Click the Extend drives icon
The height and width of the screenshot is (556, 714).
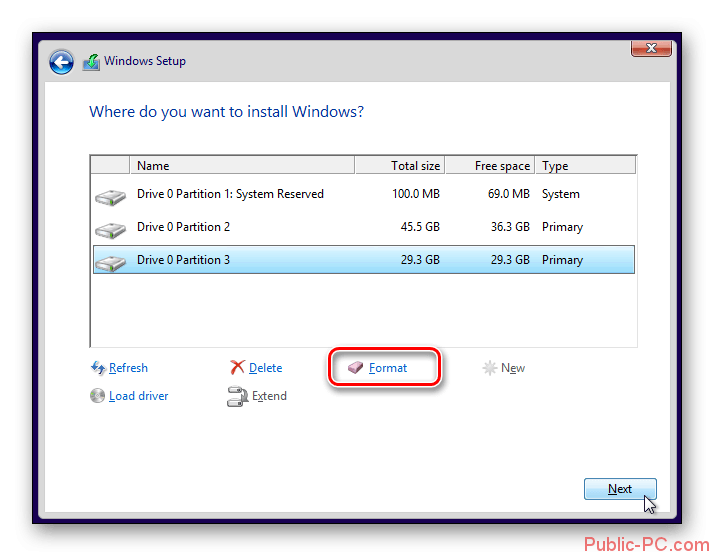pos(237,396)
